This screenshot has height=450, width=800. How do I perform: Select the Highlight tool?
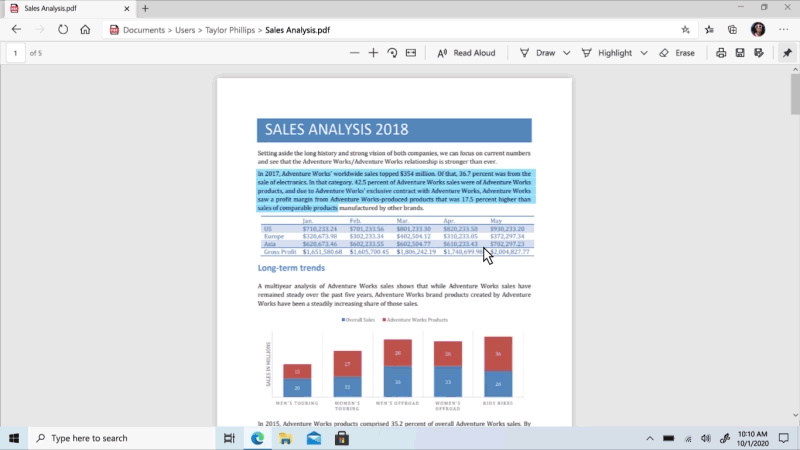tap(607, 53)
